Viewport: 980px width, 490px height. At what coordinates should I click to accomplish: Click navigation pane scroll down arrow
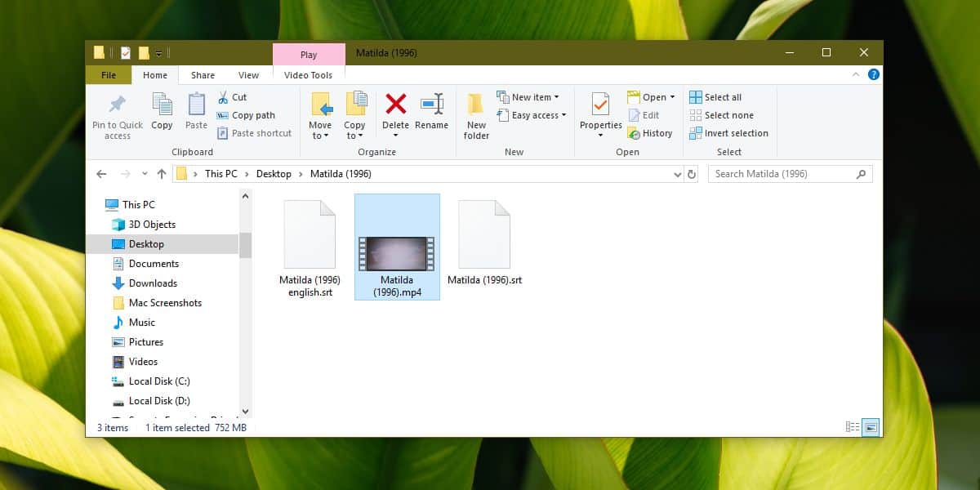[245, 412]
